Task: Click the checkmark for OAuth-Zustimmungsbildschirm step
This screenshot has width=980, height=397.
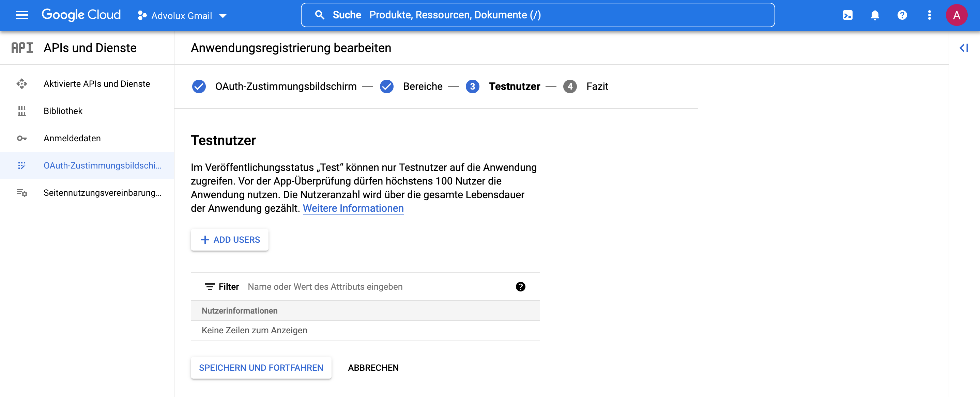Action: pos(199,87)
